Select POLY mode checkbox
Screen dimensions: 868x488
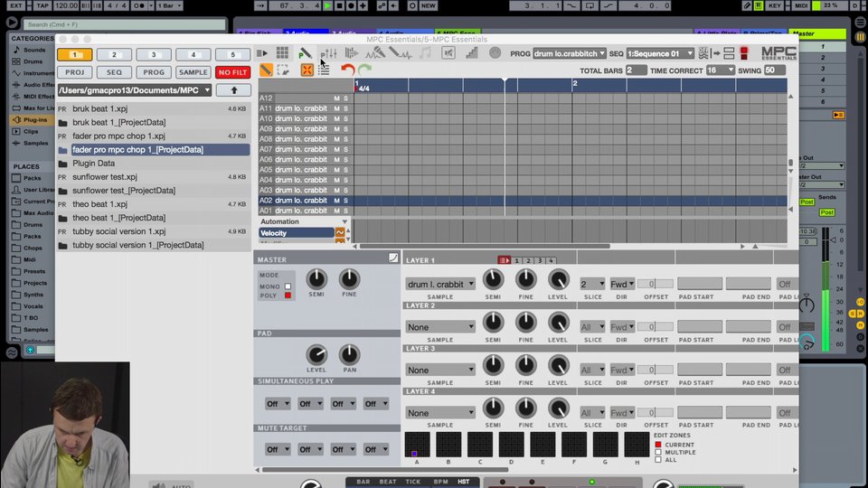[x=288, y=296]
